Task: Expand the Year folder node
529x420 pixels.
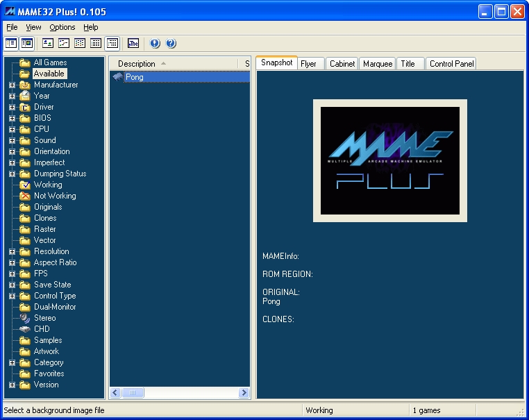Action: pos(12,96)
